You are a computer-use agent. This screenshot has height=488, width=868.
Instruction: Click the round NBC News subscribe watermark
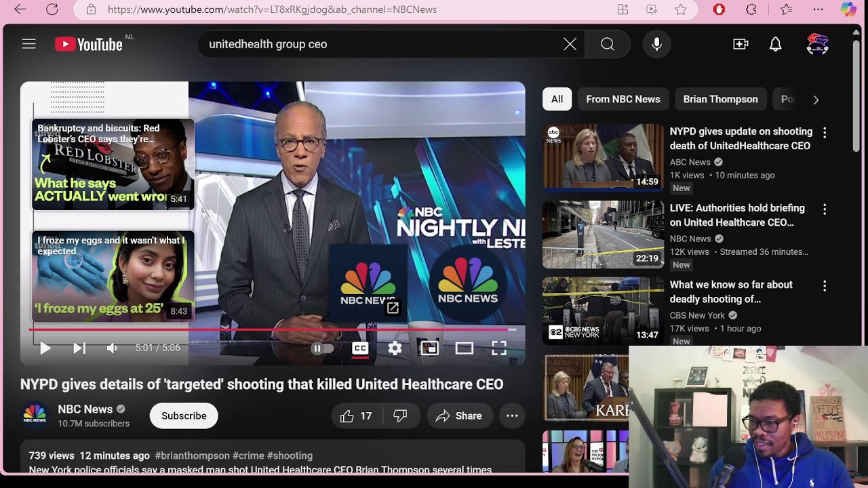pos(468,283)
